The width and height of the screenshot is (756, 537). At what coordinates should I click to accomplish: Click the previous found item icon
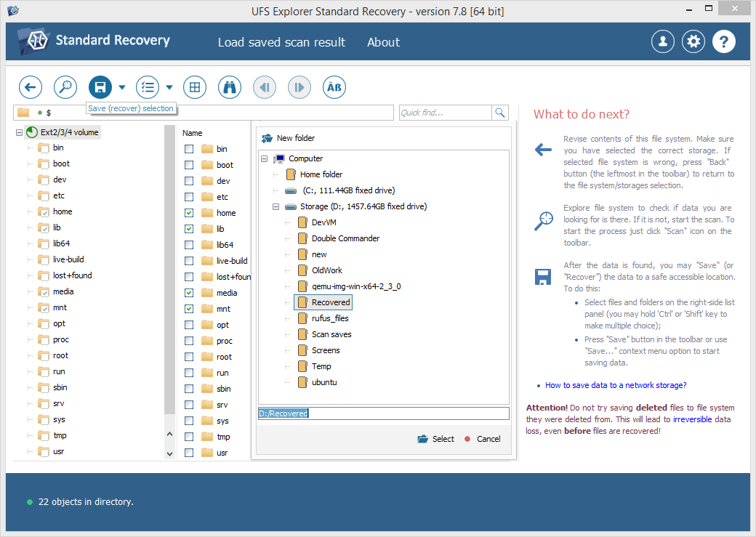coord(265,87)
